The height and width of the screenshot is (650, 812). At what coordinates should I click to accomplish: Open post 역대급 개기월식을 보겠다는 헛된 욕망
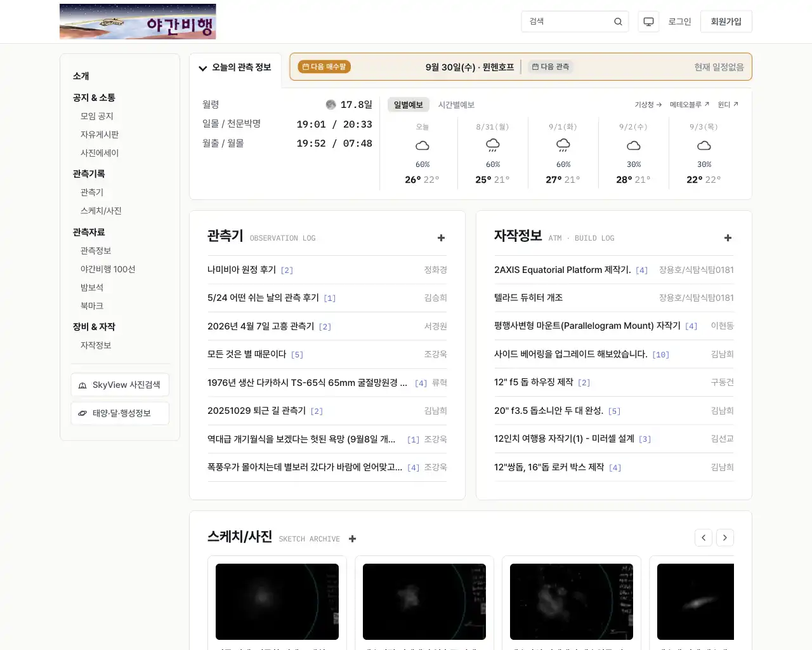pyautogui.click(x=301, y=439)
